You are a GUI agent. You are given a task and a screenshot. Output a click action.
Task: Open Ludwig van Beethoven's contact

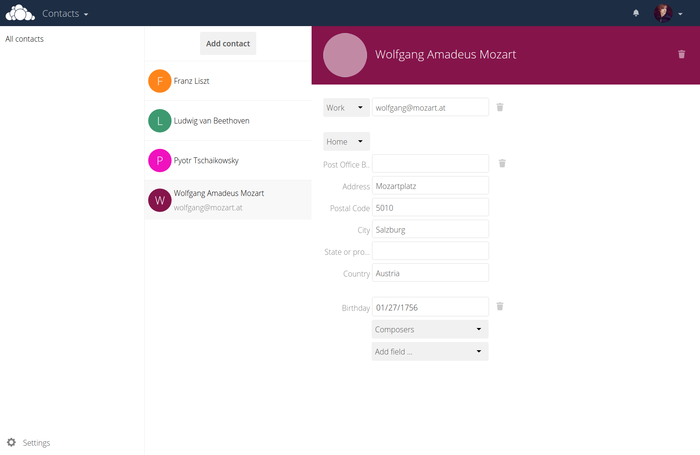(x=211, y=121)
